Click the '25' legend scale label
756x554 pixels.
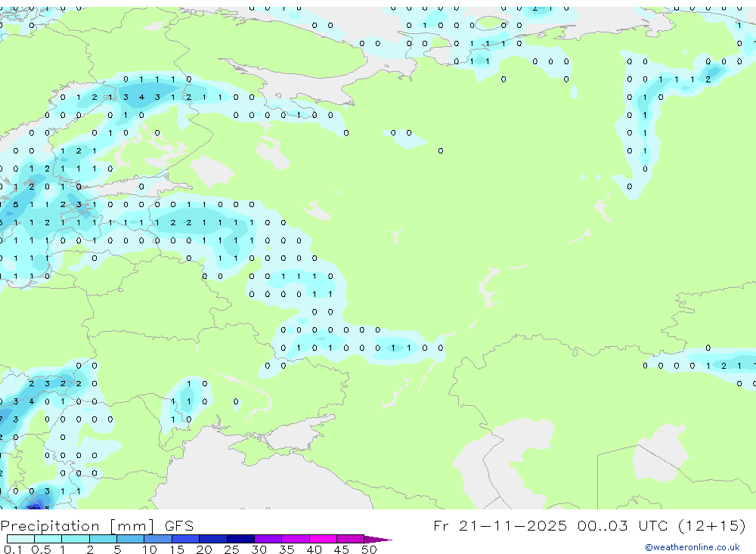click(x=231, y=549)
